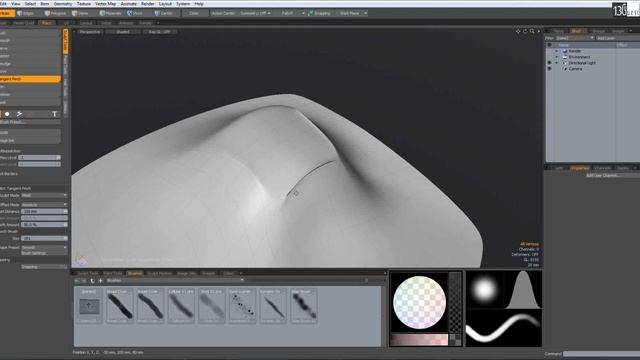This screenshot has width=640, height=360.
Task: Expand the Render item in Shader tree
Action: (556, 51)
